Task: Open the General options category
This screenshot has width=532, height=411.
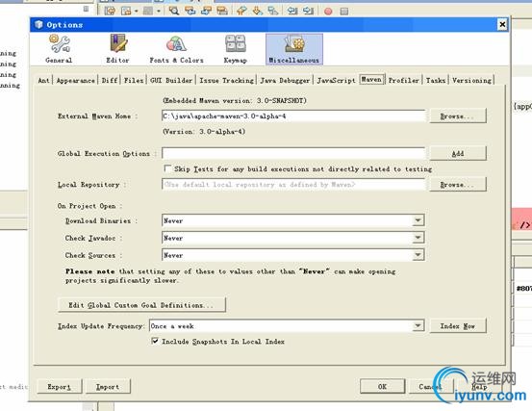Action: click(x=59, y=49)
